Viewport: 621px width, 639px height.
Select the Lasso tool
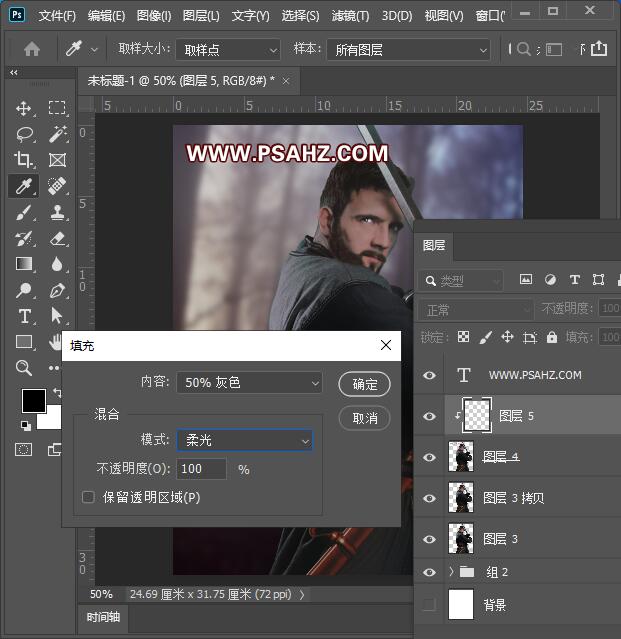click(24, 134)
